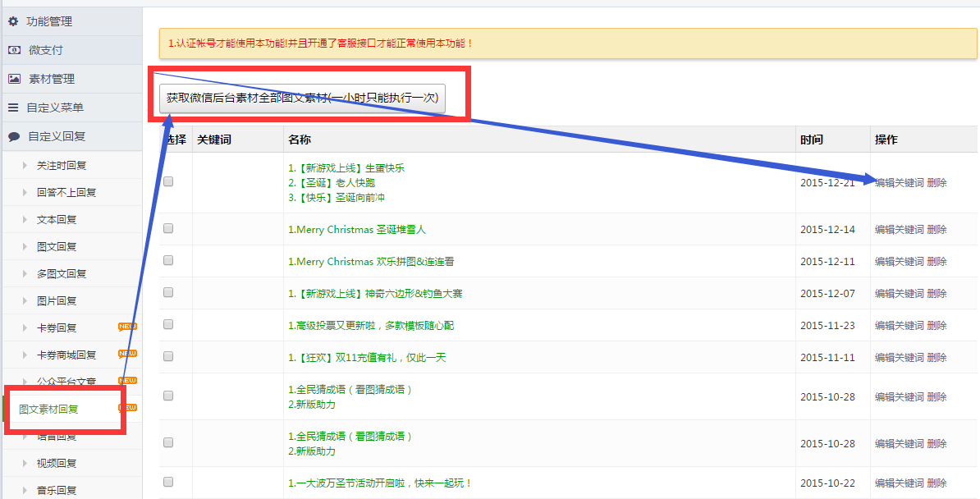Select the checkbox for 双11充值有礼 row

coord(168,357)
